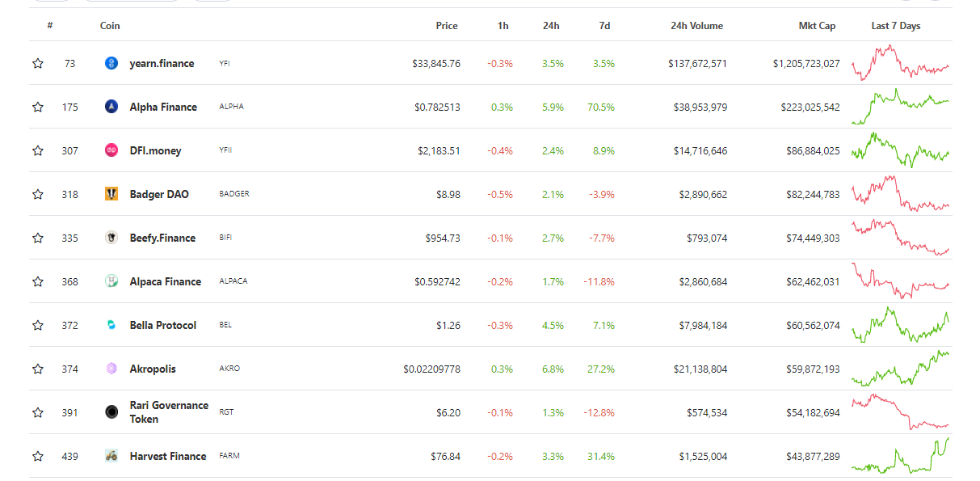
Task: Sort by the # rank column
Action: (x=50, y=26)
